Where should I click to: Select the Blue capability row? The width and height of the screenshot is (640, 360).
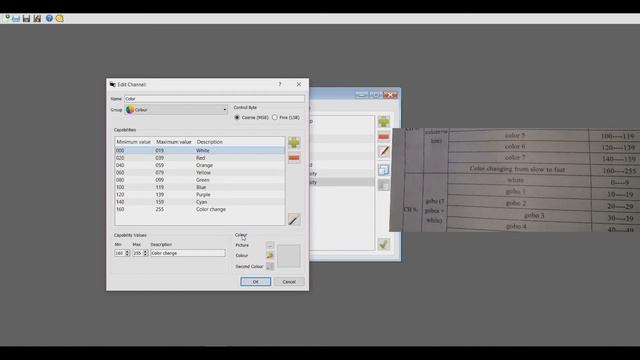[200, 187]
